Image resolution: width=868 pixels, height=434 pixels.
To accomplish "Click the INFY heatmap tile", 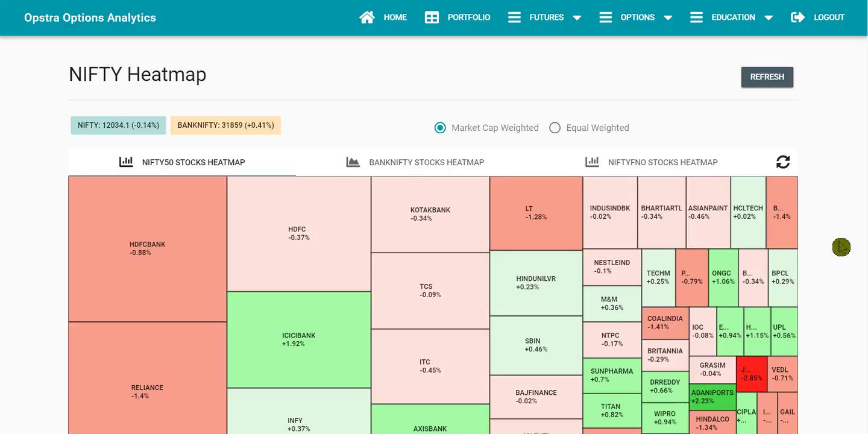I will tap(299, 411).
